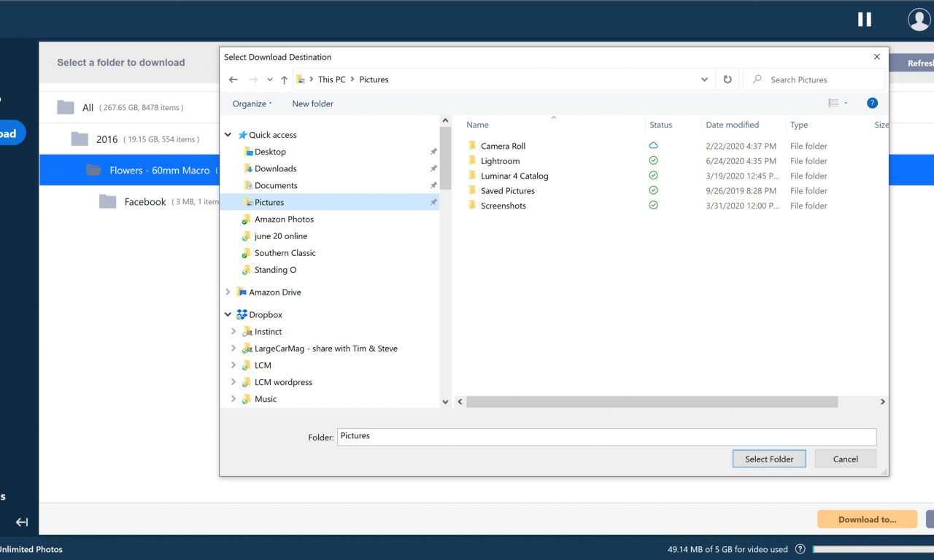Go up one folder level arrow
Screen dimensions: 934x560
coord(284,79)
